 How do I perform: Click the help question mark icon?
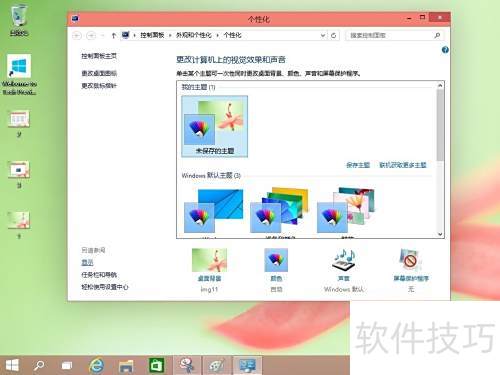tap(445, 50)
